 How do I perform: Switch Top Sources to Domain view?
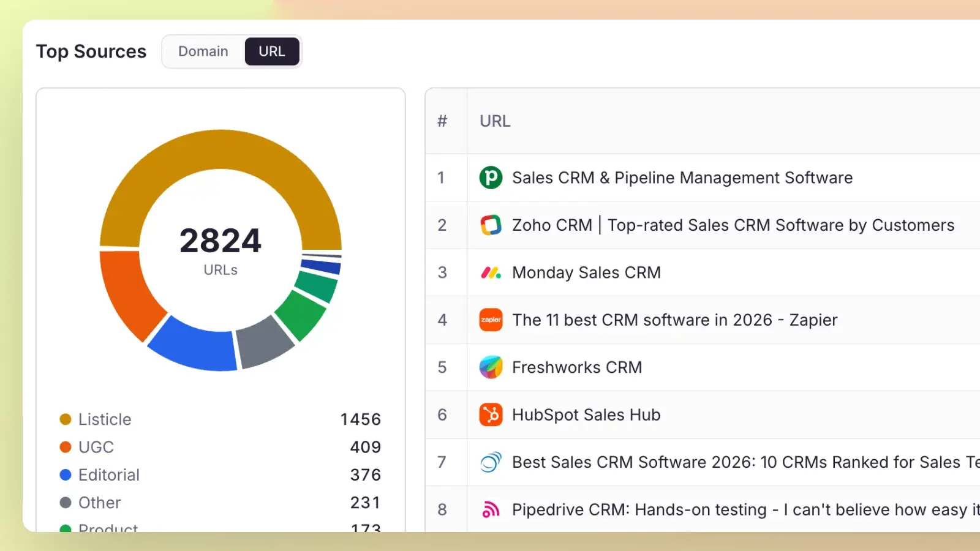203,51
